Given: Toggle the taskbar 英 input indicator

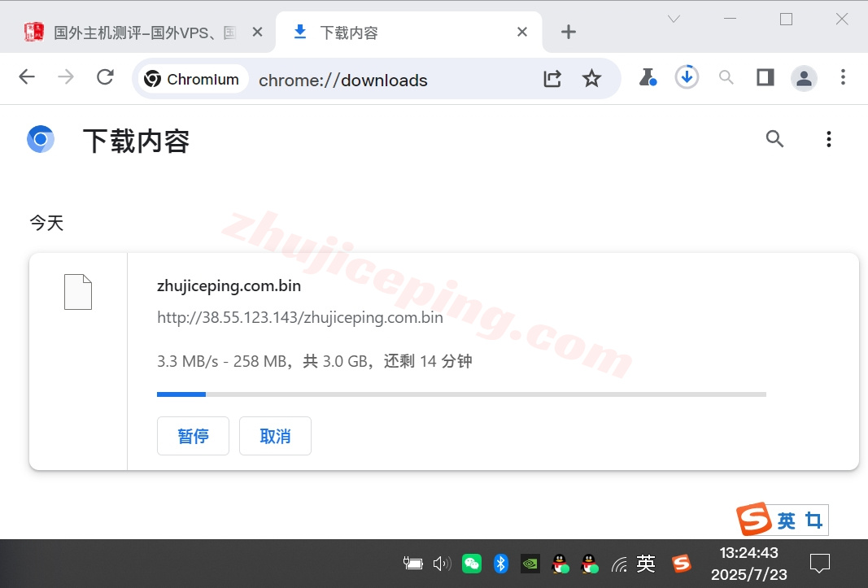Looking at the screenshot, I should click(646, 564).
